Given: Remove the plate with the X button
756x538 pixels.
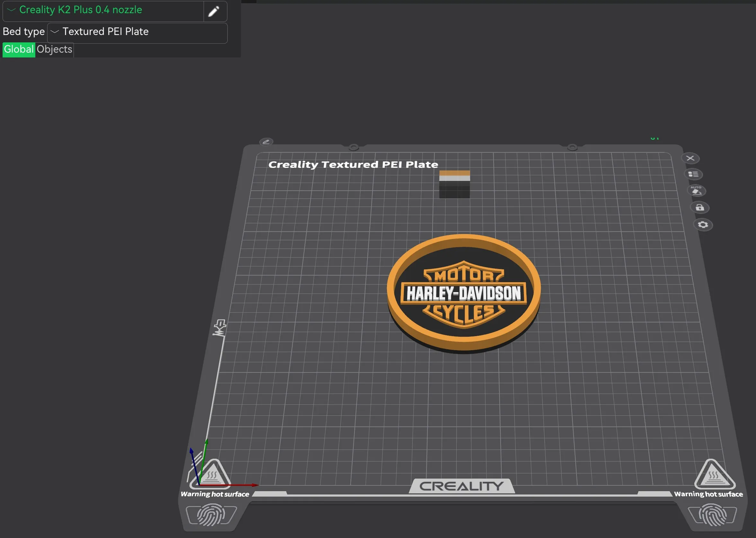Looking at the screenshot, I should [691, 158].
